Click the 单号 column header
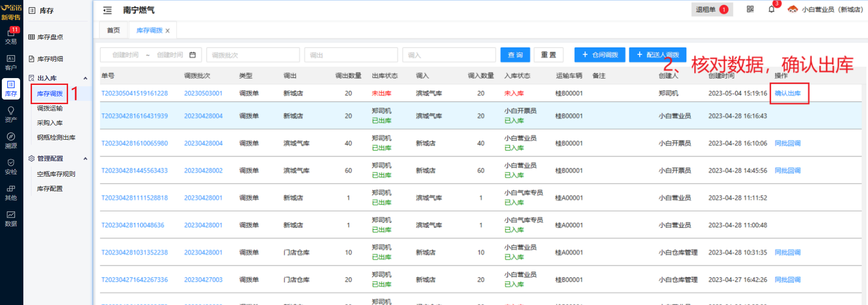Viewport: 868px width, 305px height. tap(108, 76)
